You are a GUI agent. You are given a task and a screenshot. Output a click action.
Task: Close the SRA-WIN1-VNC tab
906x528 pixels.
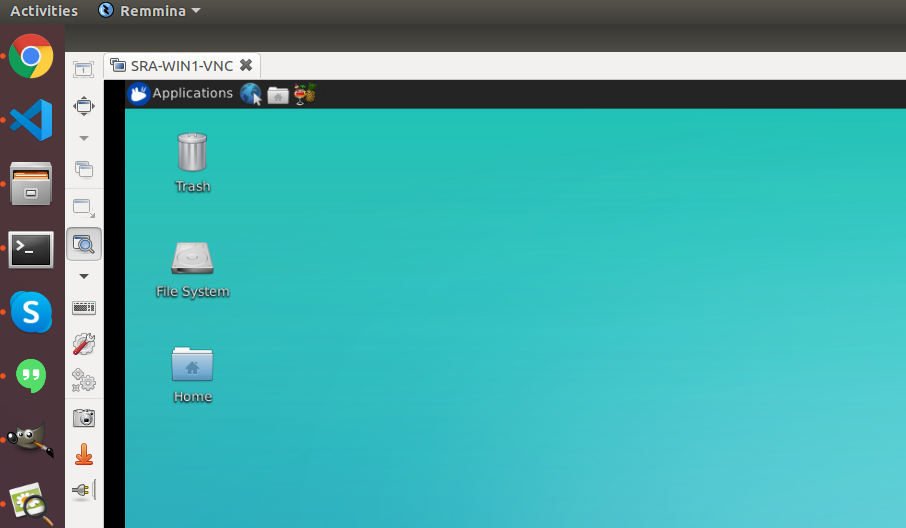pos(246,66)
